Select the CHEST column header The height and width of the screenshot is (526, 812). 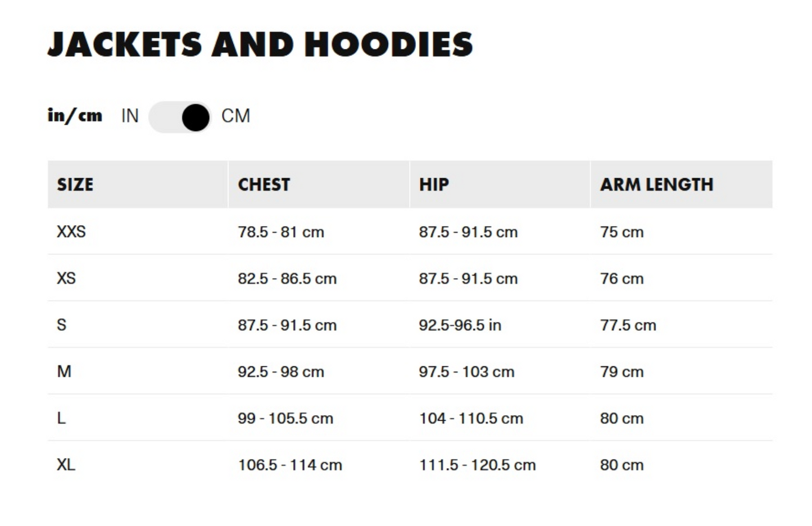coord(264,184)
